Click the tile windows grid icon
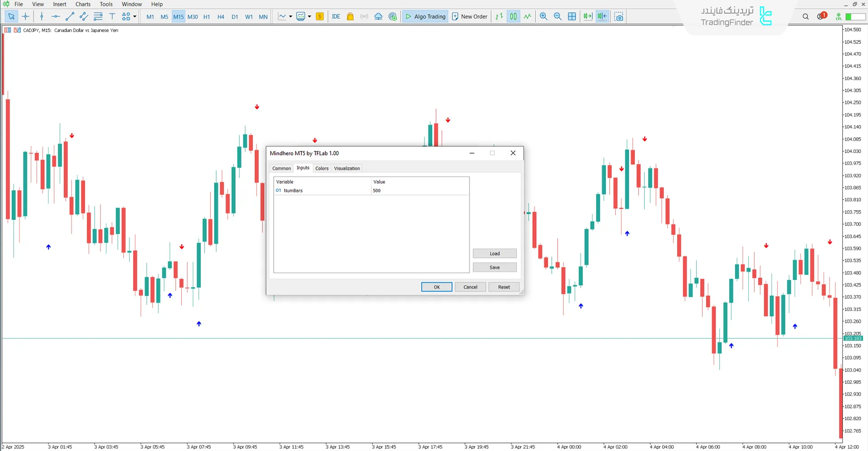This screenshot has height=451, width=868. 572,17
